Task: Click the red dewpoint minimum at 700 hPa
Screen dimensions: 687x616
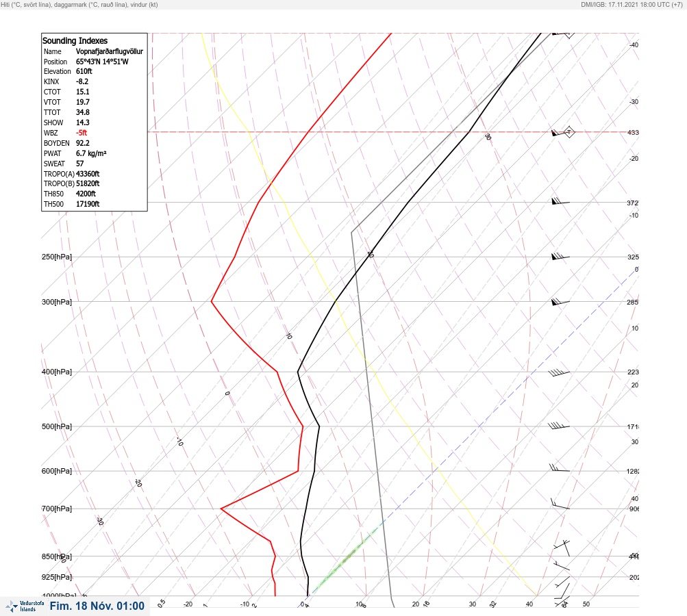Action: click(221, 509)
